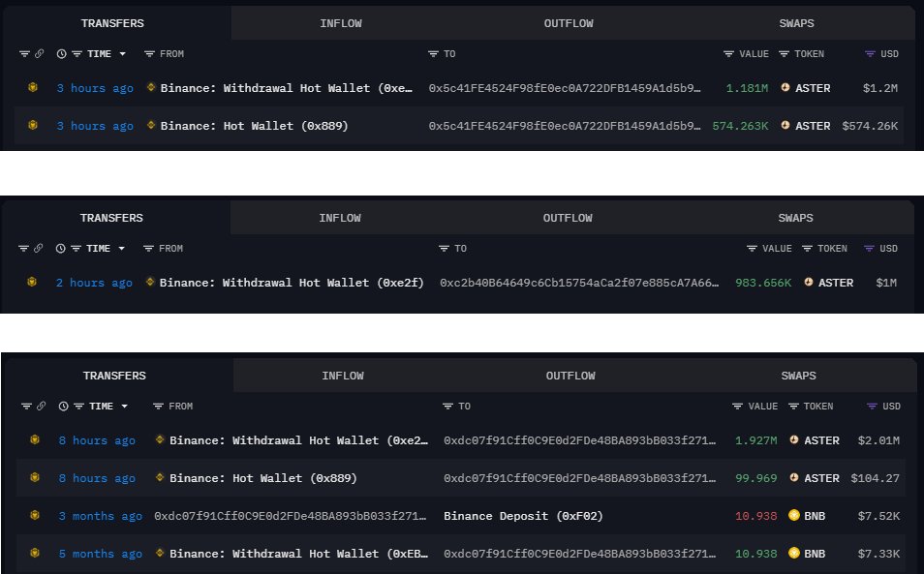Expand TIME sort arrow in the middle panel
924x574 pixels.
[121, 249]
